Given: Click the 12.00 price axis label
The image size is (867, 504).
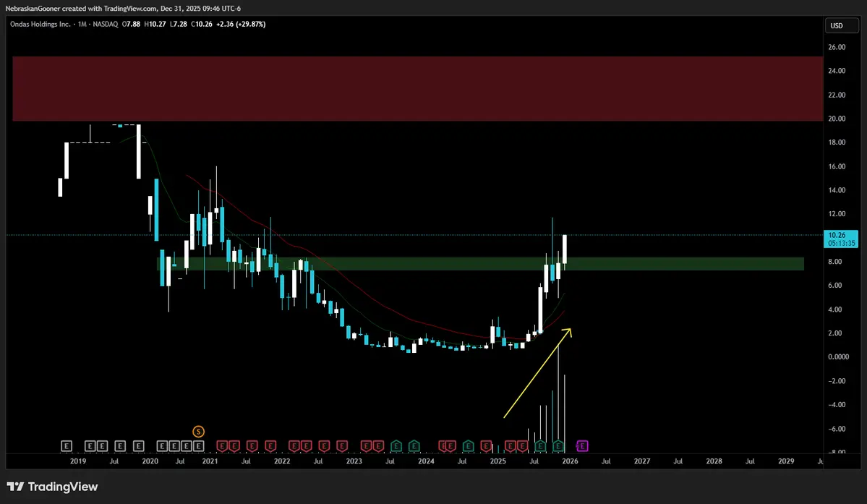Looking at the screenshot, I should point(837,214).
